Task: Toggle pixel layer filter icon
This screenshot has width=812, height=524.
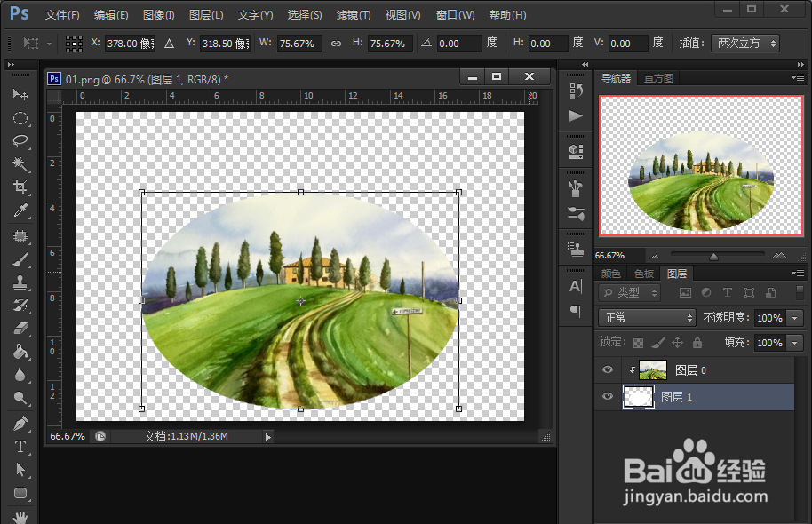Action: pos(685,292)
